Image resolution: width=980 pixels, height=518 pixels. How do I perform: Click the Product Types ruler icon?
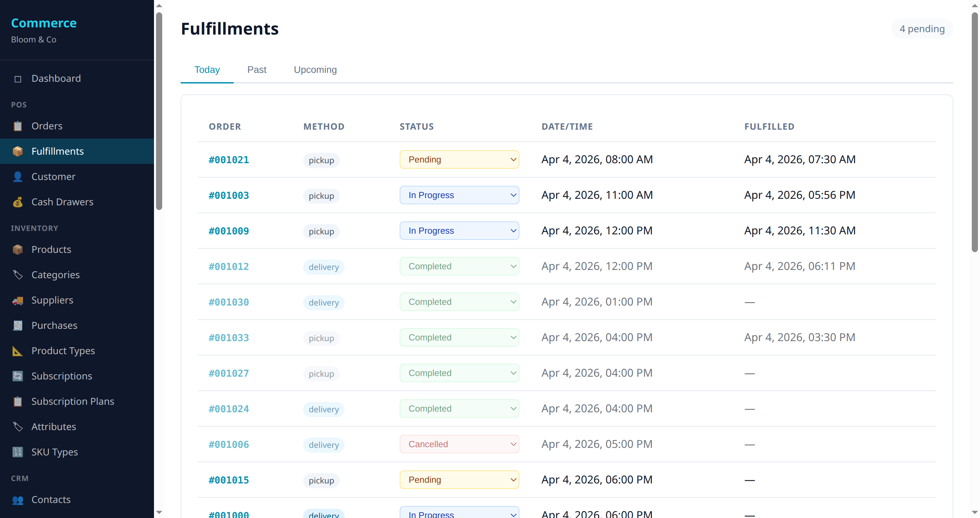pos(17,351)
